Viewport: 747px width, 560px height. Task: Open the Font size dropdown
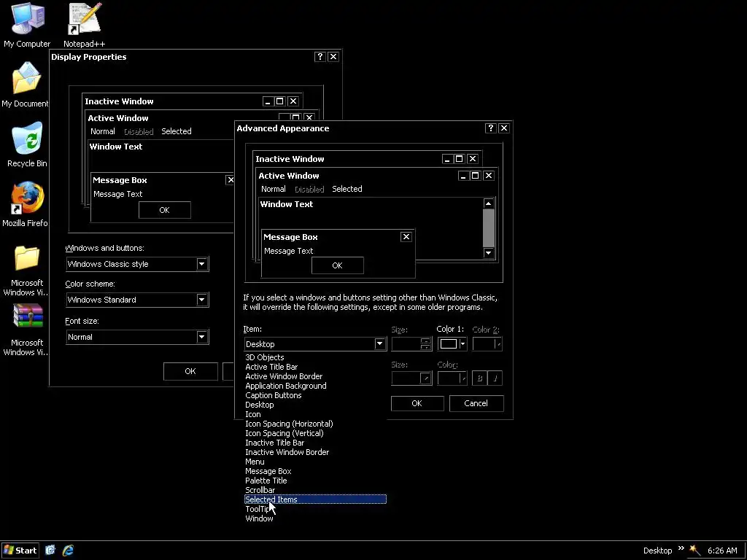201,337
